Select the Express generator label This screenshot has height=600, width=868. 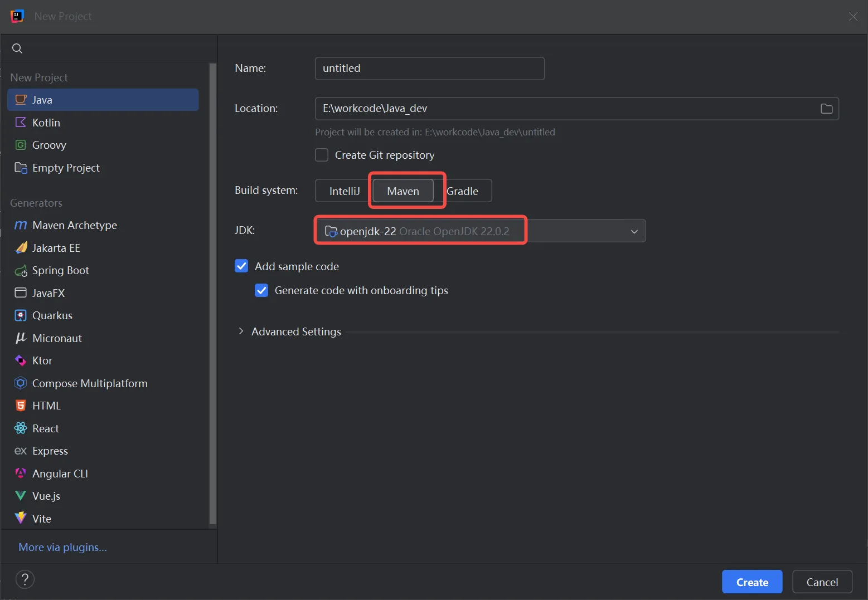pyautogui.click(x=50, y=451)
